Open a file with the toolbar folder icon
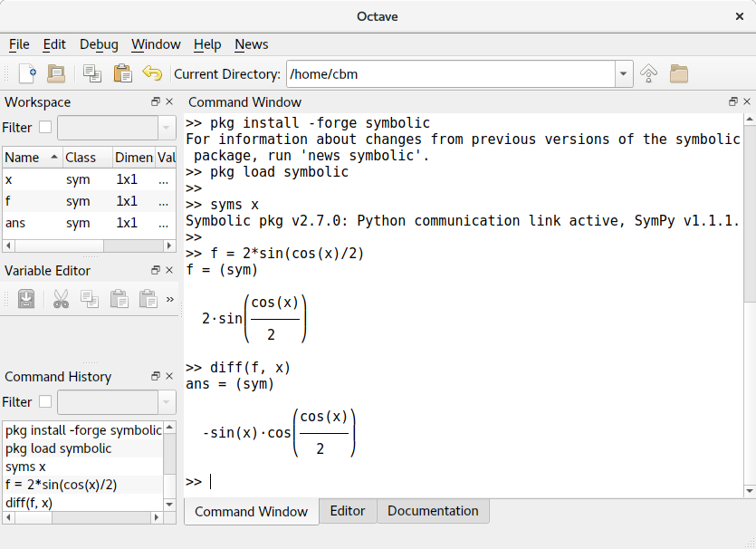 pos(54,73)
